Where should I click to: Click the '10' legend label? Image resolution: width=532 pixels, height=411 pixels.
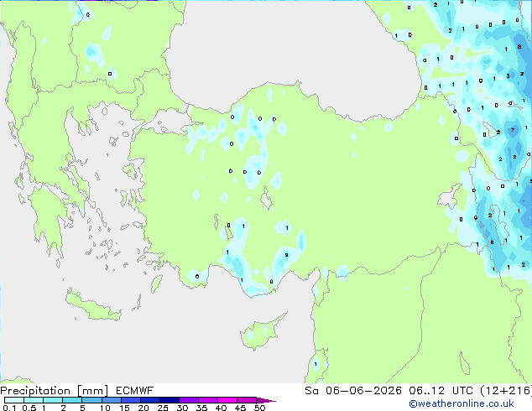(105, 408)
